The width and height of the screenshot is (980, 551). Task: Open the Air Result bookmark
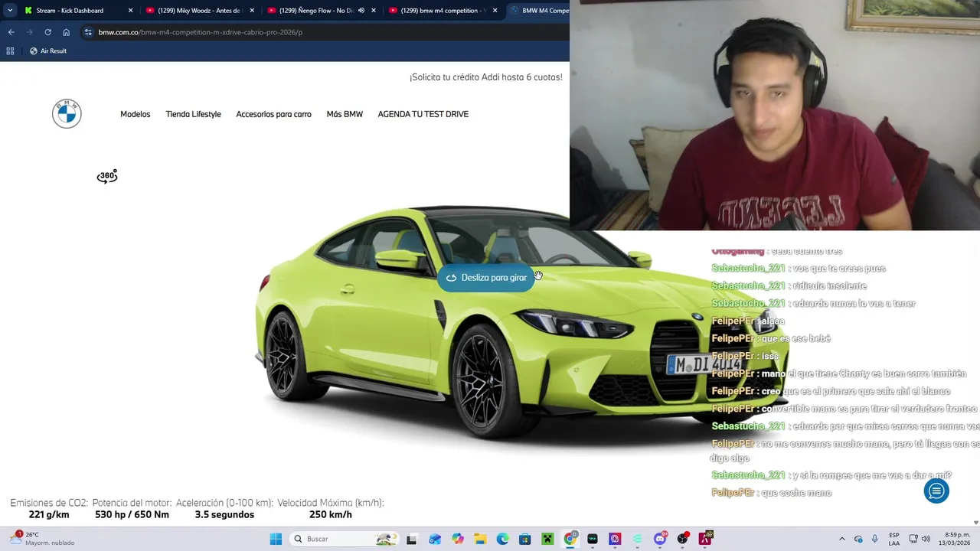(x=48, y=51)
